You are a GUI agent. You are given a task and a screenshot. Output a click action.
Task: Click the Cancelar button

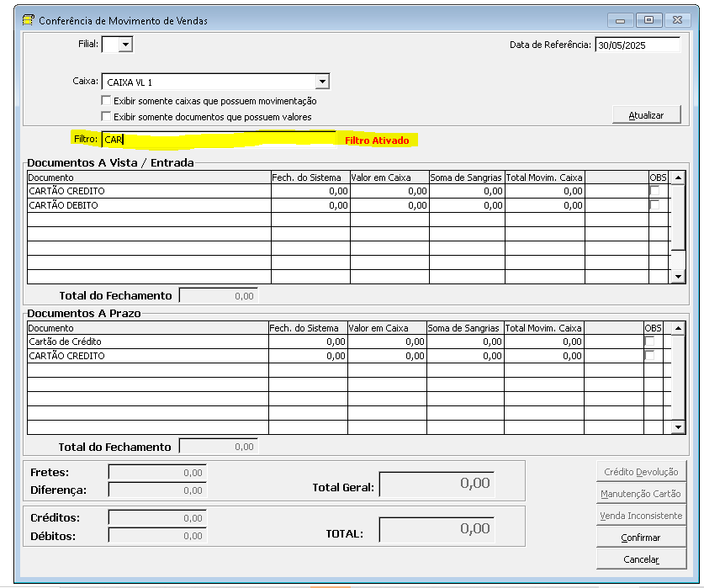click(641, 559)
